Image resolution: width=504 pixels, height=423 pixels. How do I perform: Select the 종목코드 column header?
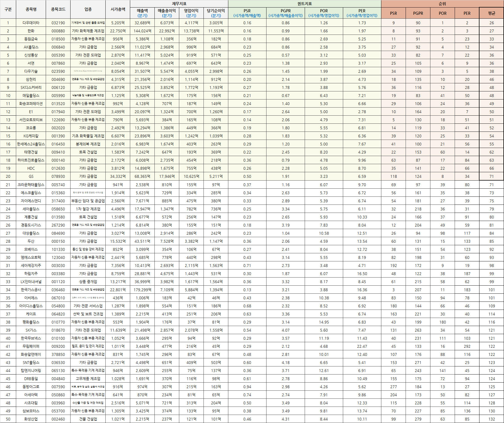coord(58,9)
